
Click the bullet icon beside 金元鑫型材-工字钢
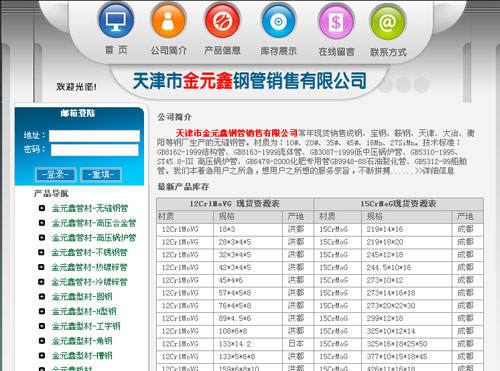tap(42, 326)
